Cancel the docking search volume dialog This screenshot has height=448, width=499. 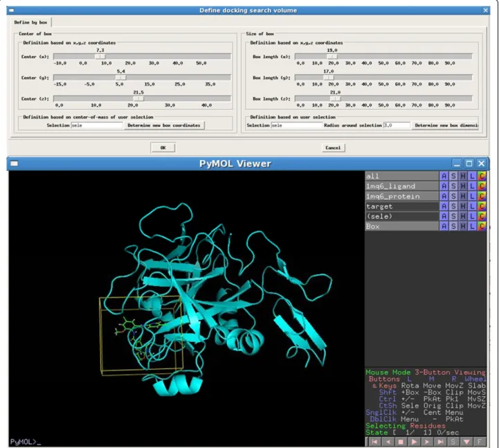(x=333, y=147)
